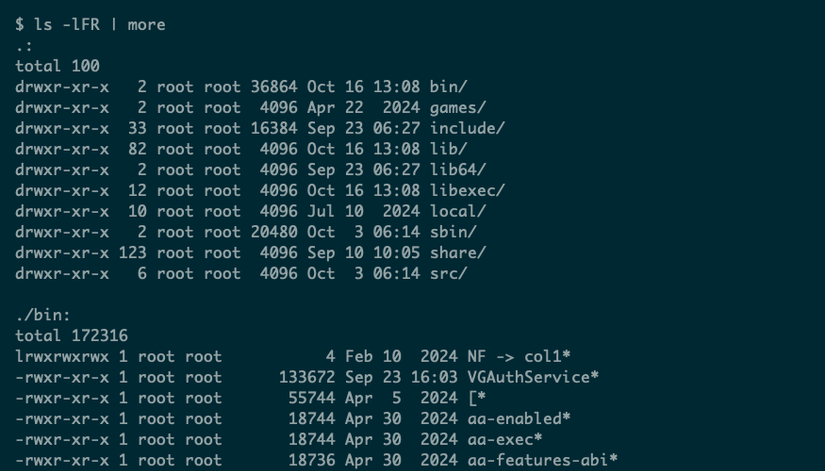Click the bin/ directory name
The image size is (825, 471).
pos(447,87)
